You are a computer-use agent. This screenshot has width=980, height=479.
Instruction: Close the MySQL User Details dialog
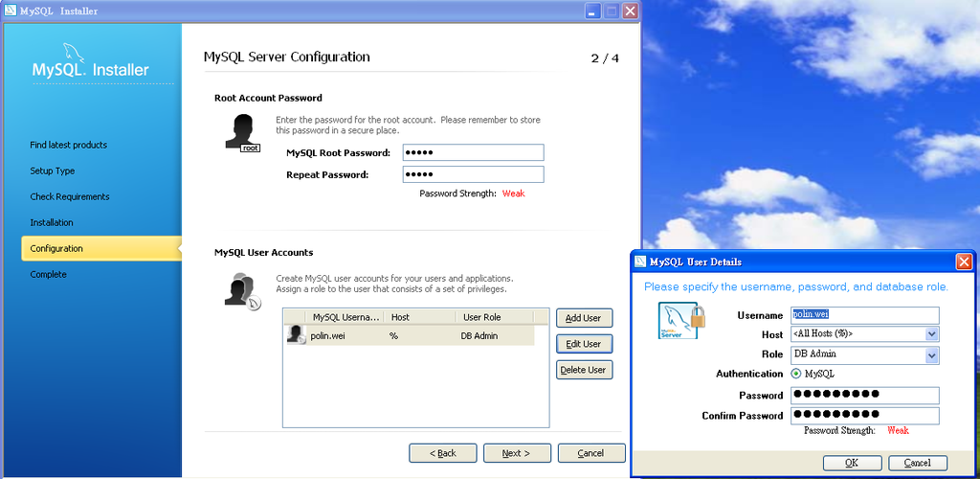pyautogui.click(x=965, y=262)
